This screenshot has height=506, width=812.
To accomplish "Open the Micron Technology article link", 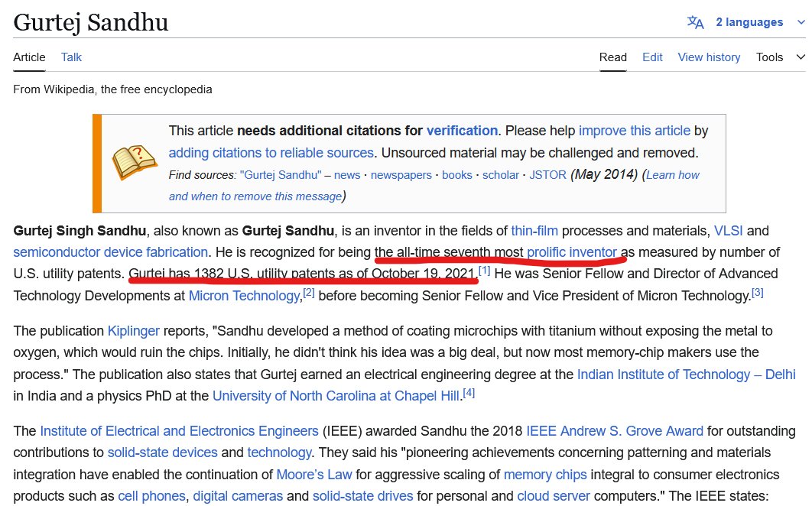I will tap(243, 295).
